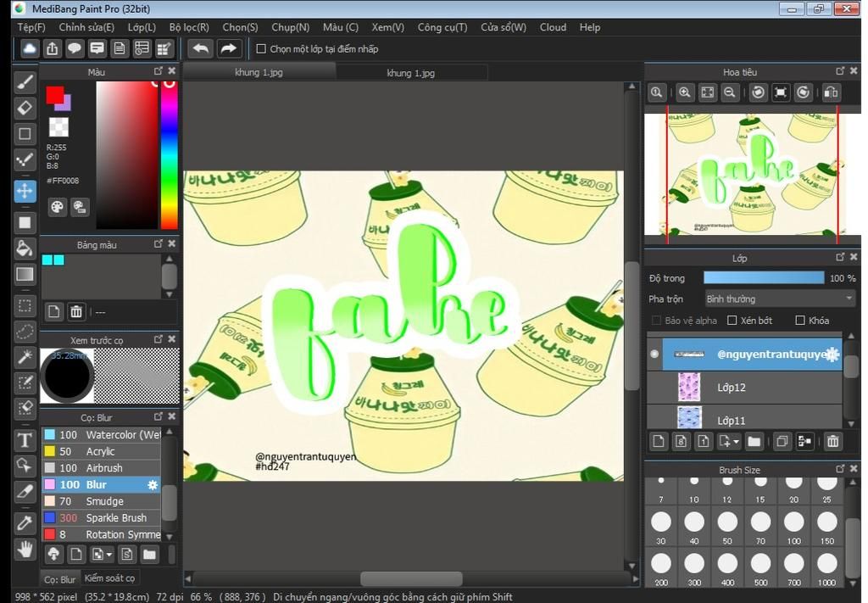Open the add-brush dropdown below the brush list
Viewport: 868px width, 603px height.
click(109, 555)
